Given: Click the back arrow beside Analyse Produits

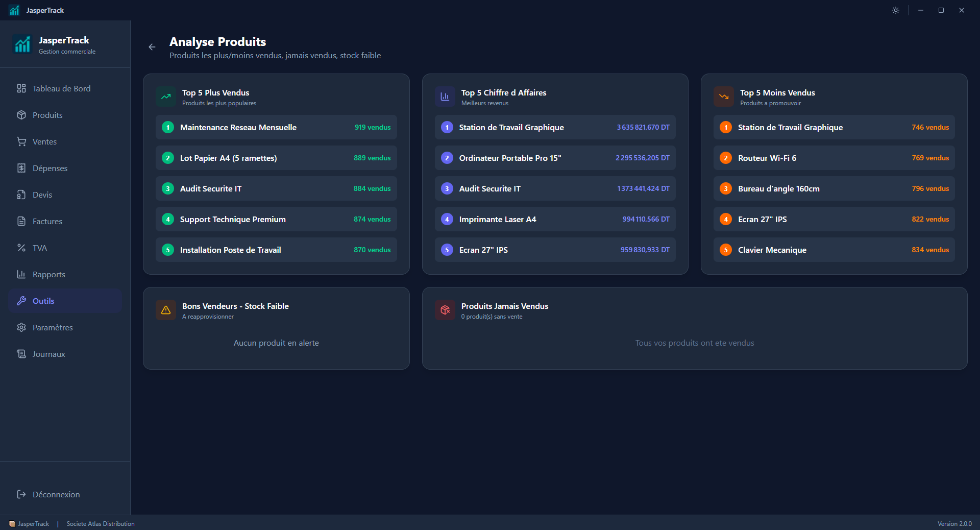Looking at the screenshot, I should [152, 47].
